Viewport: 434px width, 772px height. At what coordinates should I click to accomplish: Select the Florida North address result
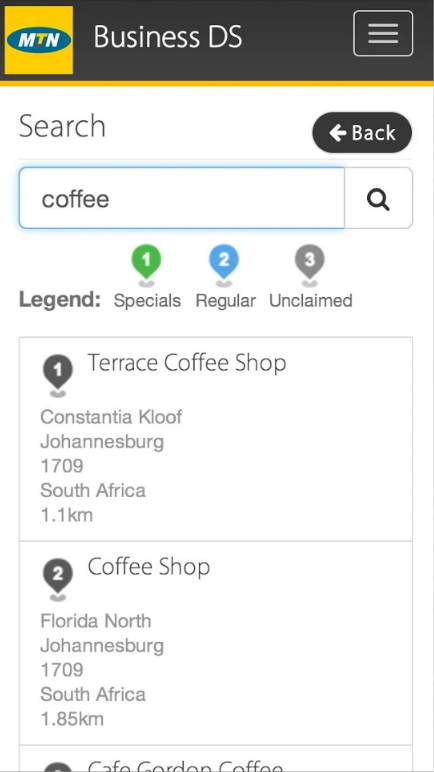click(x=96, y=621)
